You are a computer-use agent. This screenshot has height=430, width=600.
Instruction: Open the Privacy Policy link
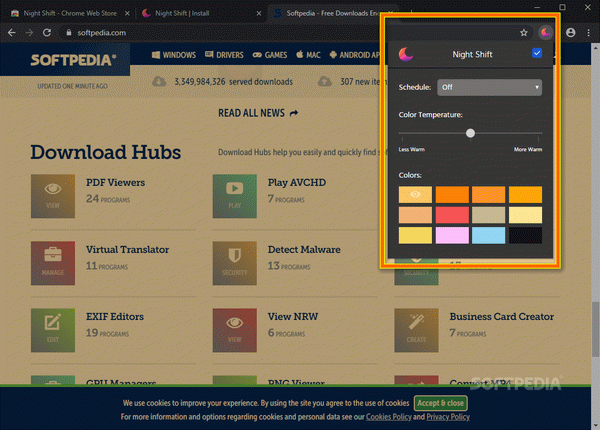click(448, 417)
